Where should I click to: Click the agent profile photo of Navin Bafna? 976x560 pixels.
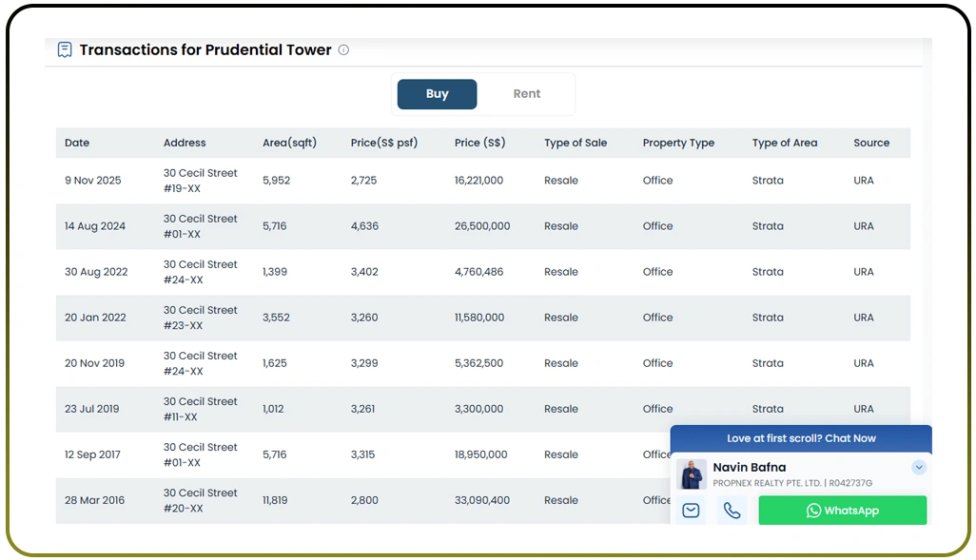click(x=692, y=474)
